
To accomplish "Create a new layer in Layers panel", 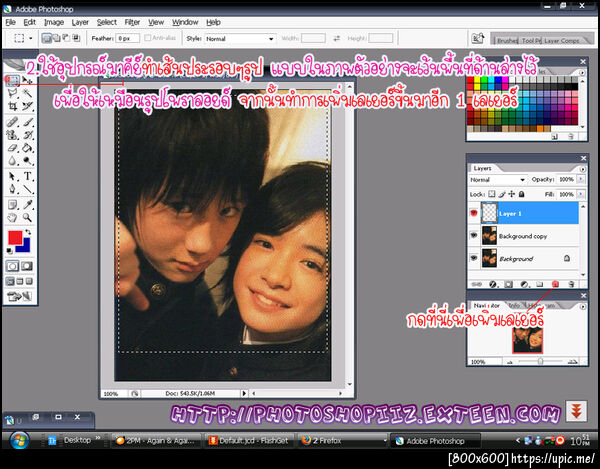I will tap(555, 284).
